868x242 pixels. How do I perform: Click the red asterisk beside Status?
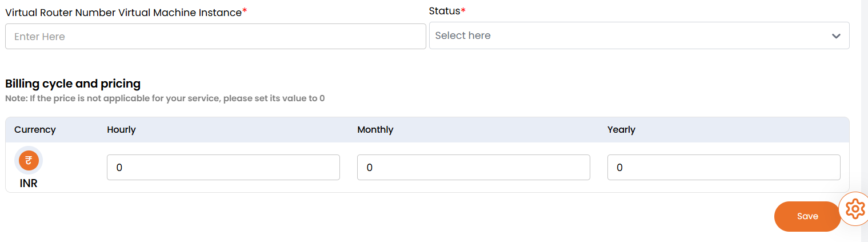(x=463, y=11)
